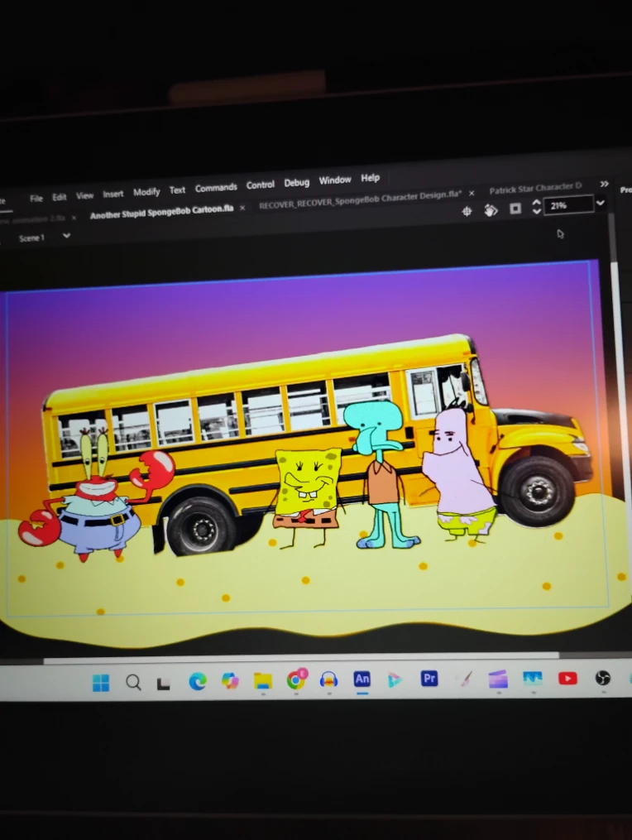Open the Debug menu
This screenshot has height=840, width=632.
click(297, 182)
